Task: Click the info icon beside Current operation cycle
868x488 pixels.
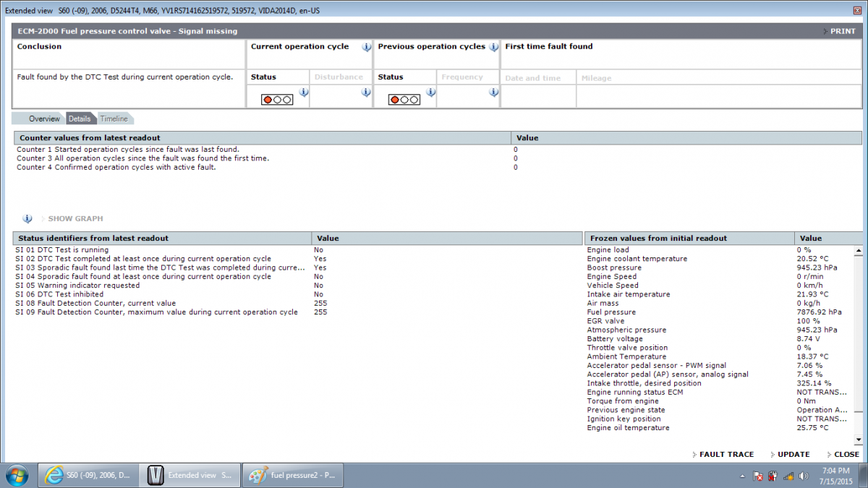Action: click(x=366, y=47)
